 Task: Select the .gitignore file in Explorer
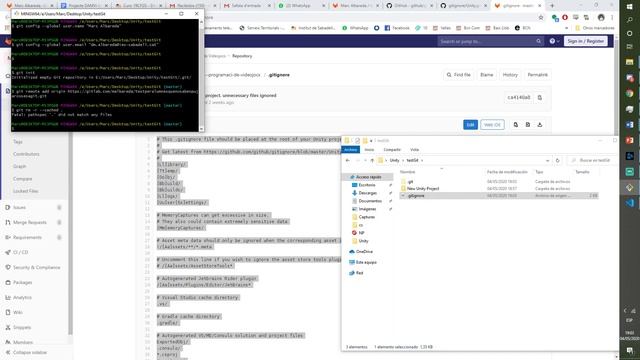[x=499, y=196]
